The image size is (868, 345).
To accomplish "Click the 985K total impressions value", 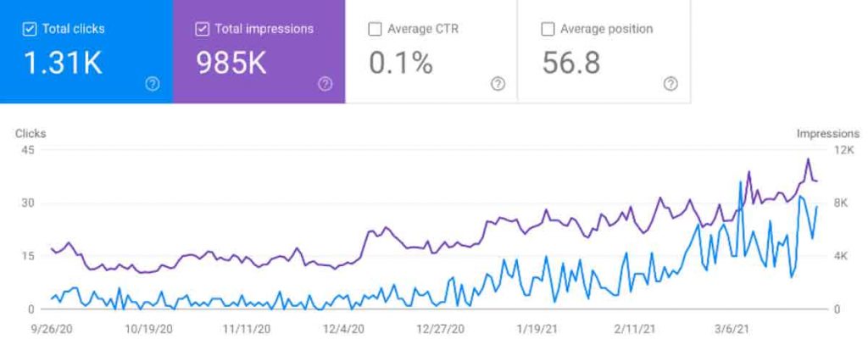I will pyautogui.click(x=231, y=64).
